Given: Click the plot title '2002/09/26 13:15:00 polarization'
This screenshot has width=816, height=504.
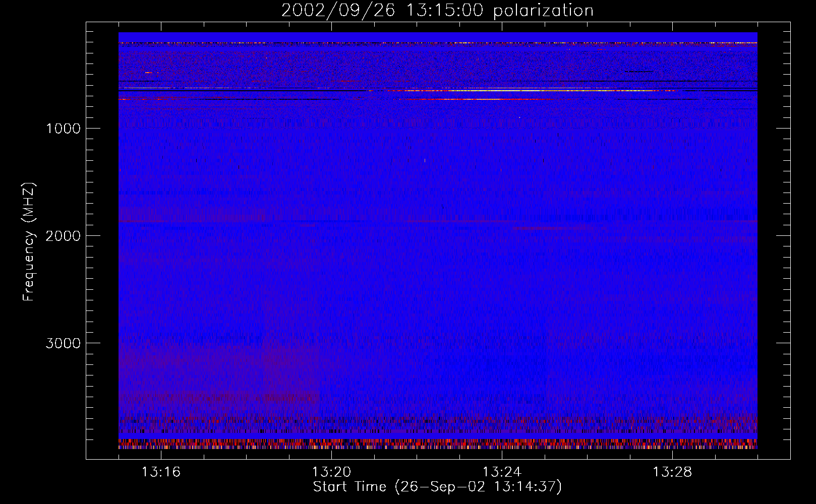Looking at the screenshot, I should 437,11.
